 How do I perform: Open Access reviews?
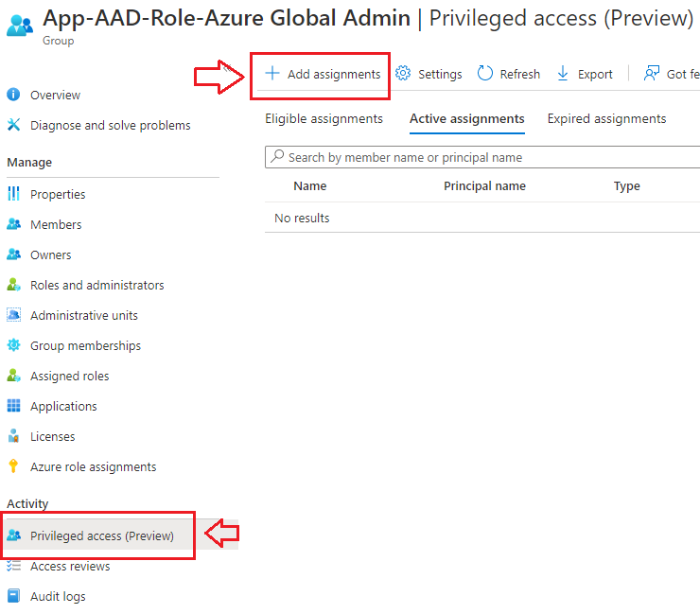pos(70,566)
